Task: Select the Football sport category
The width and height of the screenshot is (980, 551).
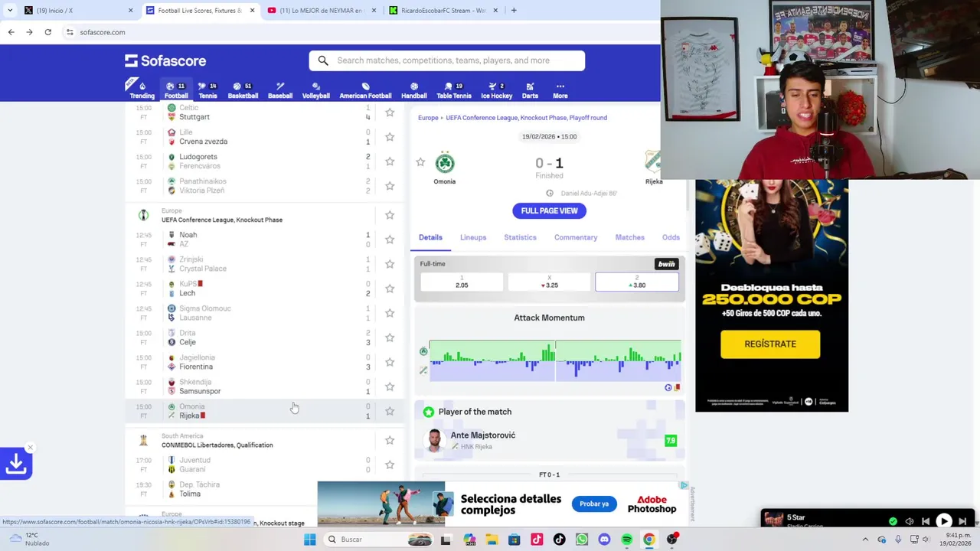Action: (x=176, y=90)
